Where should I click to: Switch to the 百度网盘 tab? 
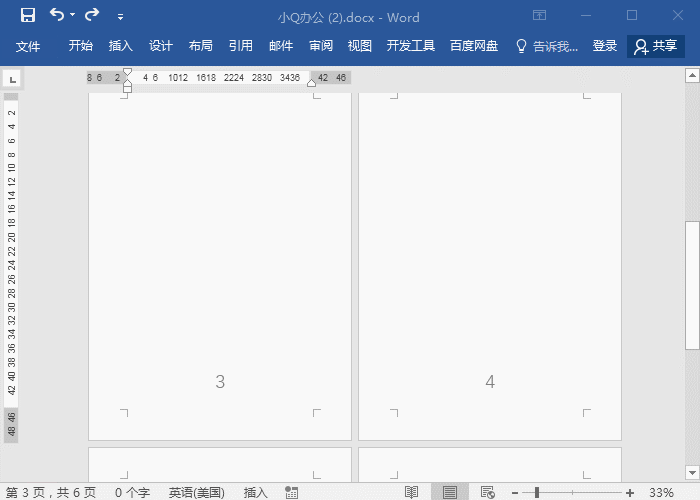tap(474, 46)
